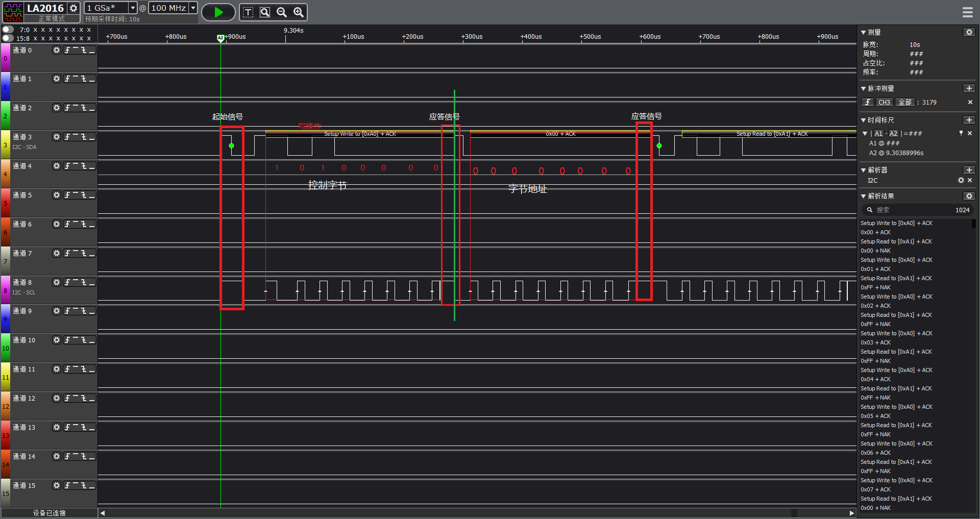The image size is (980, 519).
Task: Set low-level trigger on 通道 4
Action: pos(92,166)
